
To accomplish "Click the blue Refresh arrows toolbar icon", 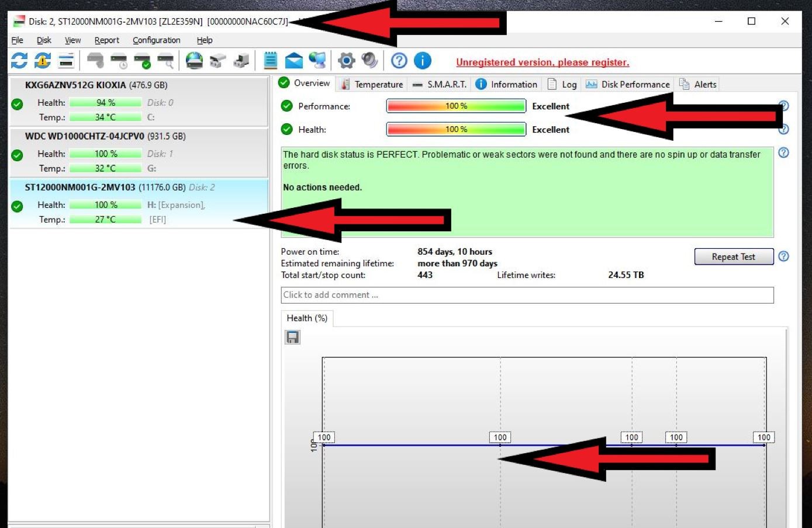I will [x=19, y=61].
